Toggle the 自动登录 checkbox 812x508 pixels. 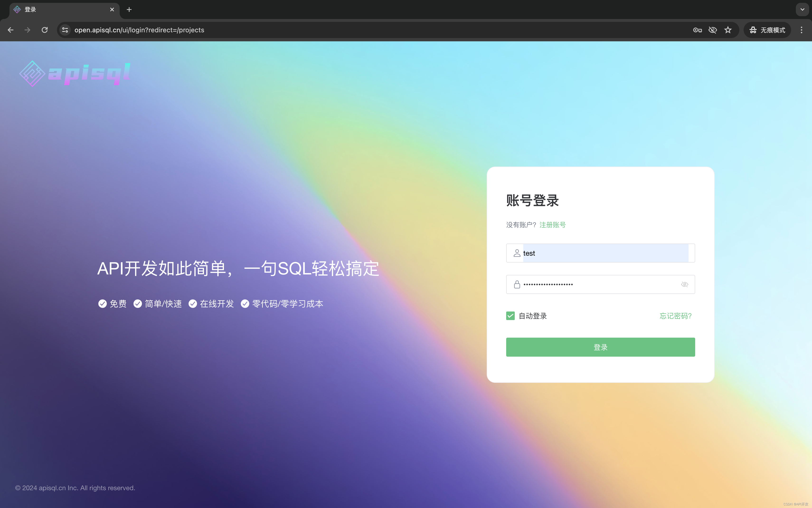pos(510,316)
